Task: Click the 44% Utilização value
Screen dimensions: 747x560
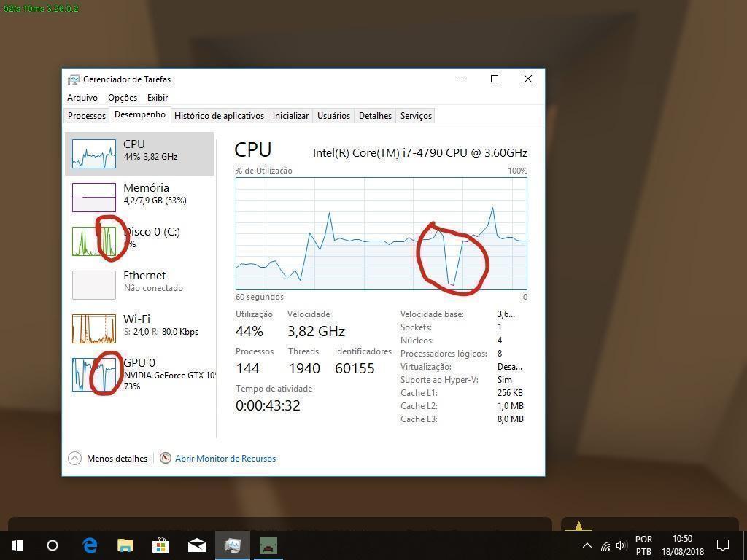Action: (249, 332)
